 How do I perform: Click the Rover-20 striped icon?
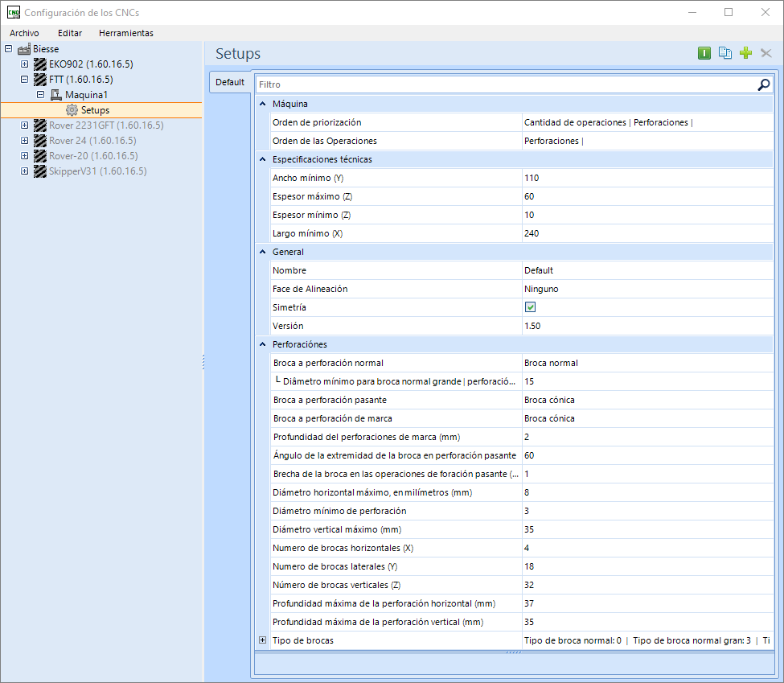click(x=40, y=155)
